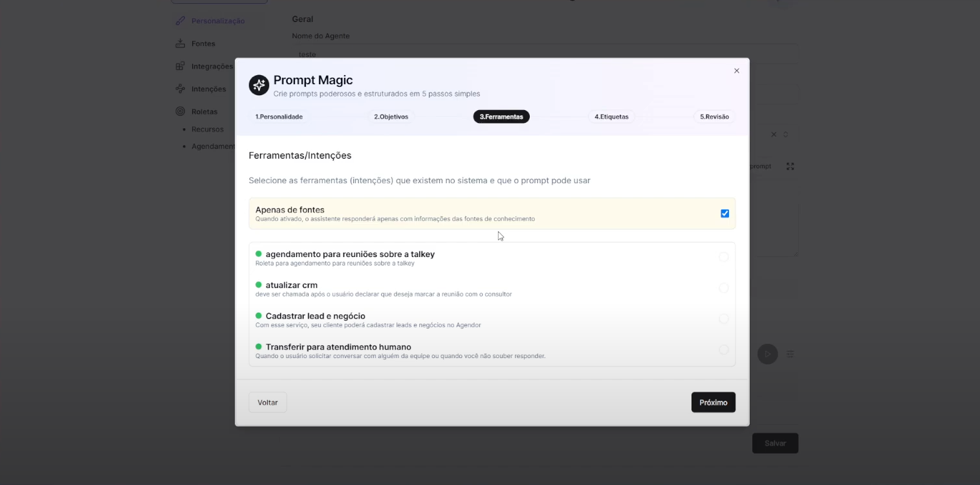Screen dimensions: 980x485
Task: Switch to the 5.Revisão step
Action: click(x=714, y=117)
